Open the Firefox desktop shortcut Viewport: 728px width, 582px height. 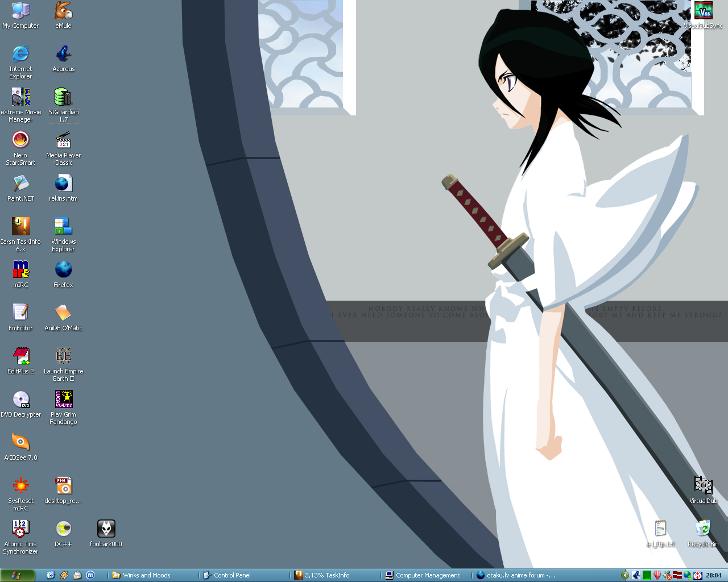tap(63, 275)
